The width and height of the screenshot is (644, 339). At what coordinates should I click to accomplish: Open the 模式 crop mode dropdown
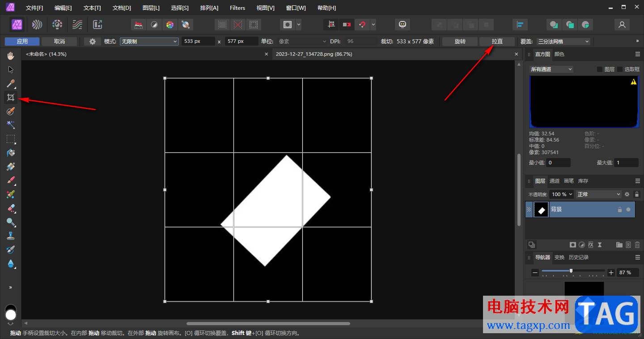click(149, 42)
